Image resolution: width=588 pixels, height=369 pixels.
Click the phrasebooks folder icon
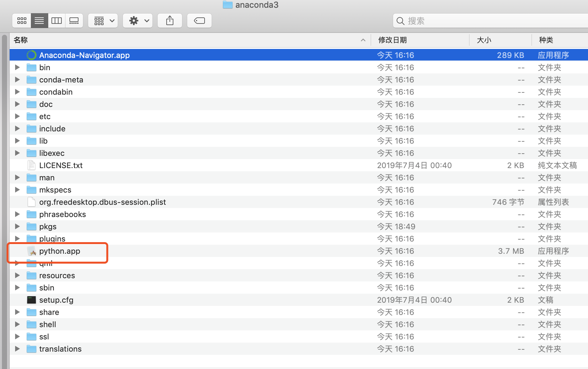pos(31,214)
